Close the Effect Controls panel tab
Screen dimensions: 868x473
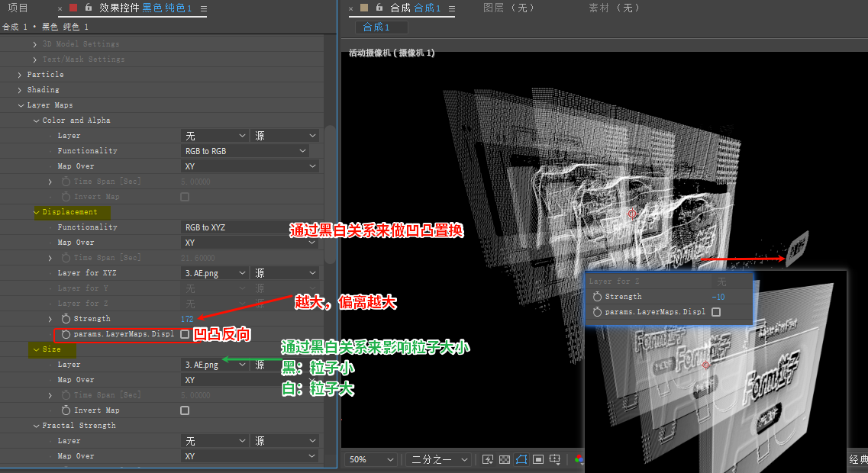[x=60, y=8]
